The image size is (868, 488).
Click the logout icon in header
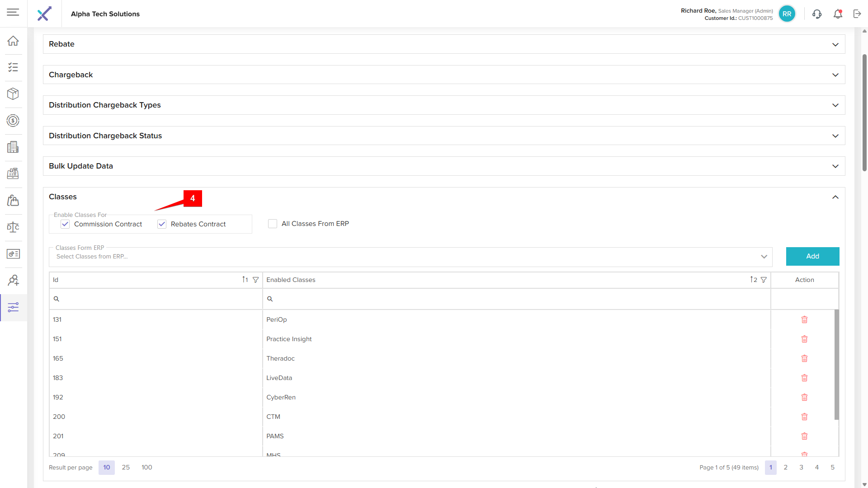(x=857, y=14)
